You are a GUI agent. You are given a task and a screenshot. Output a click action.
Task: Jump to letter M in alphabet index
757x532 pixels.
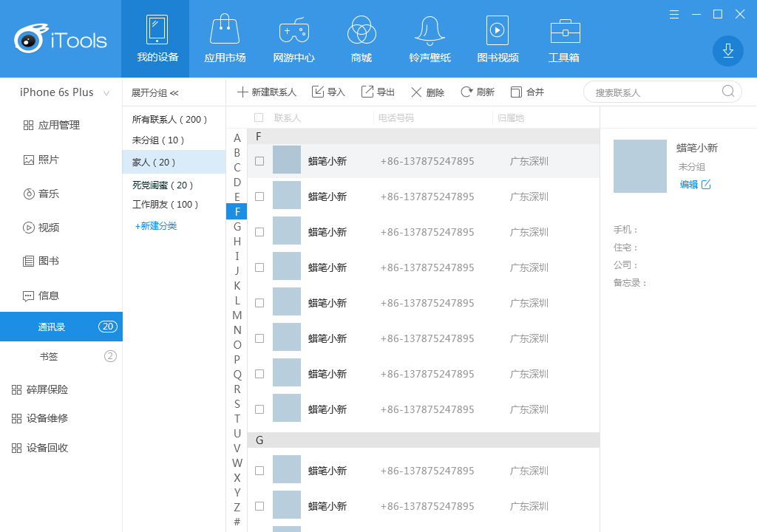[x=237, y=316]
